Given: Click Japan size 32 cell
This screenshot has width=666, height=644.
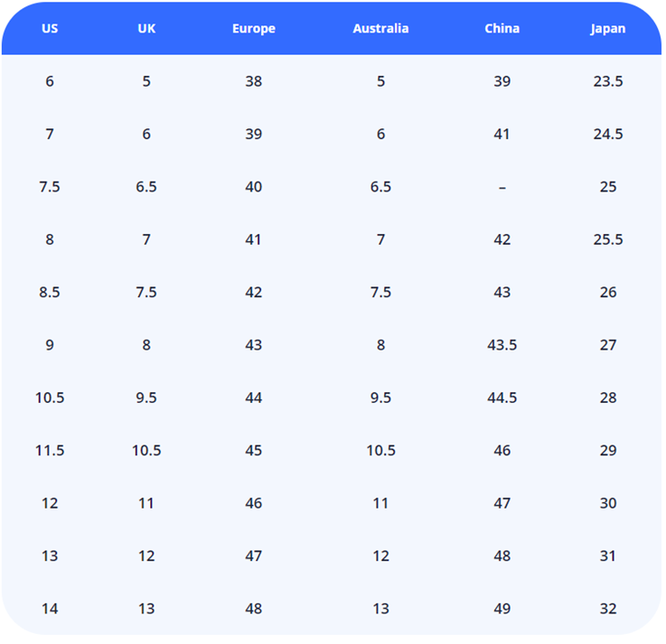Looking at the screenshot, I should (608, 609).
